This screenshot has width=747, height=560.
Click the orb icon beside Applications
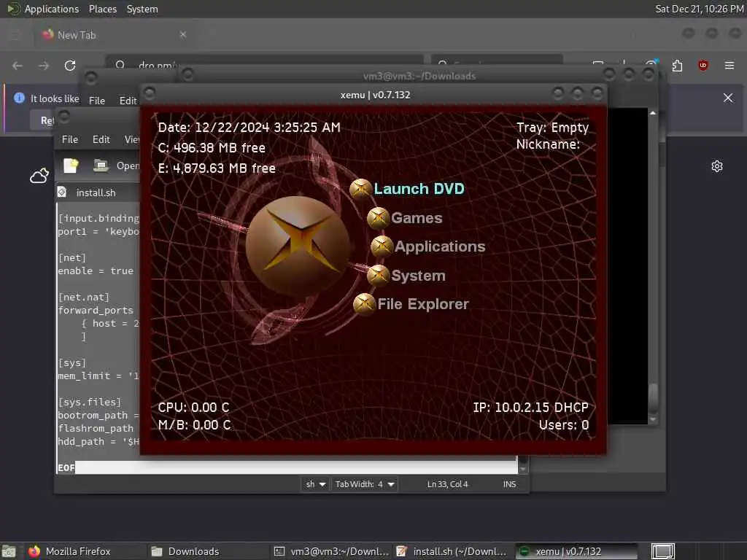tap(382, 246)
